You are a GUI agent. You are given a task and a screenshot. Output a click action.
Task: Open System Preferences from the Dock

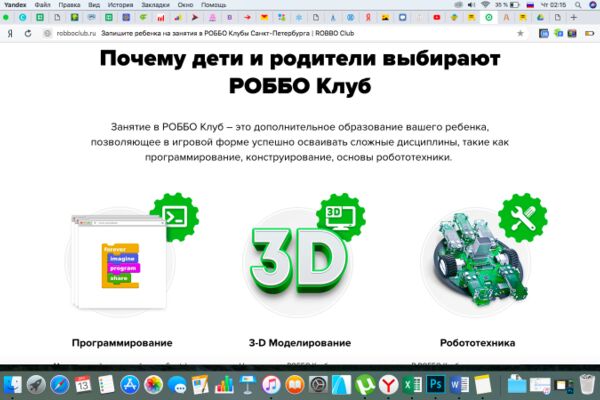[x=318, y=384]
